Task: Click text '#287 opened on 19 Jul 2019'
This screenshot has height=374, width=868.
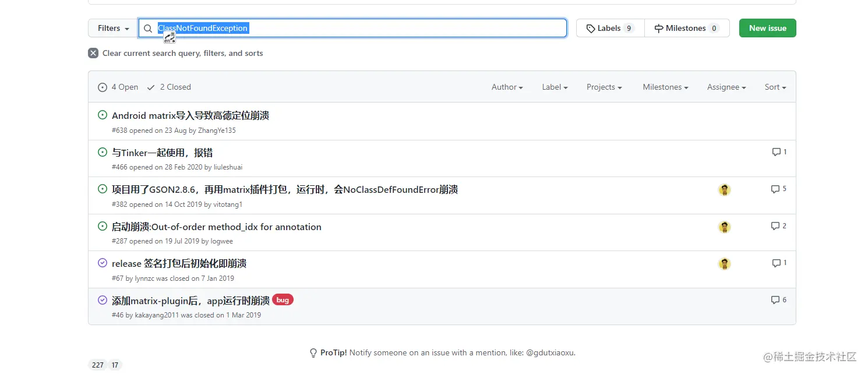Action: pos(156,241)
